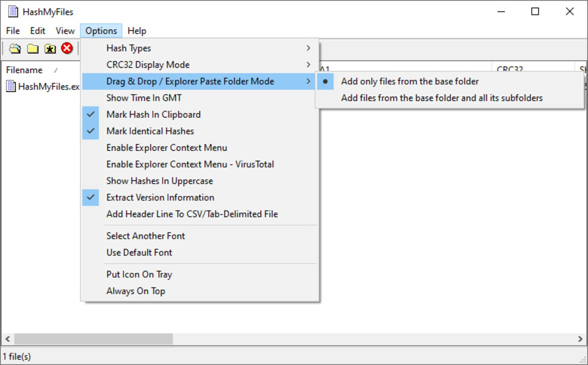Click the red X stop icon
Viewport: 588px width, 365px height.
coord(67,48)
